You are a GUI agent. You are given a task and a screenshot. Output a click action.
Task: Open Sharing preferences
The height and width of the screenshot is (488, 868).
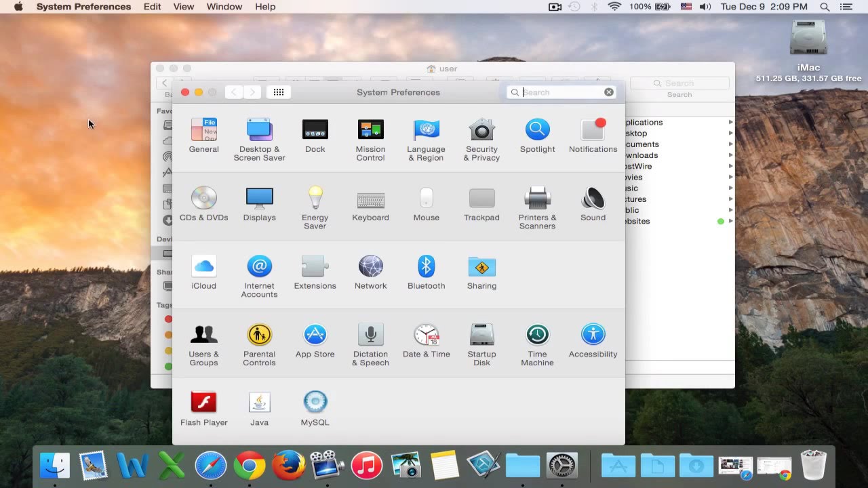pyautogui.click(x=481, y=272)
